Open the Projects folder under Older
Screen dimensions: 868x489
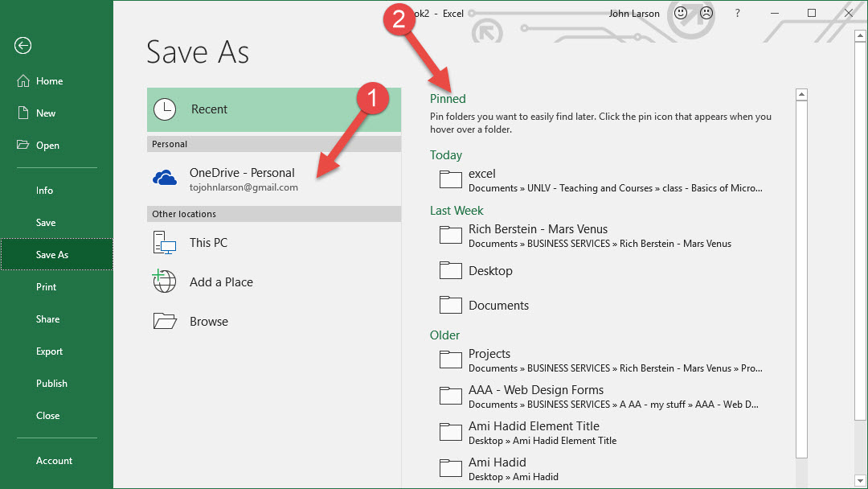click(x=489, y=354)
